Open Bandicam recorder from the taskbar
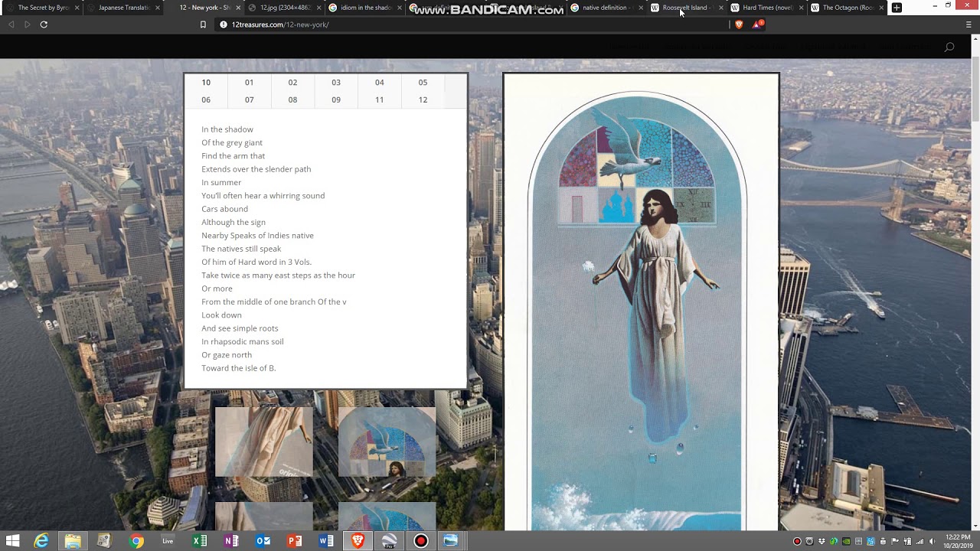The width and height of the screenshot is (980, 551). (x=420, y=541)
